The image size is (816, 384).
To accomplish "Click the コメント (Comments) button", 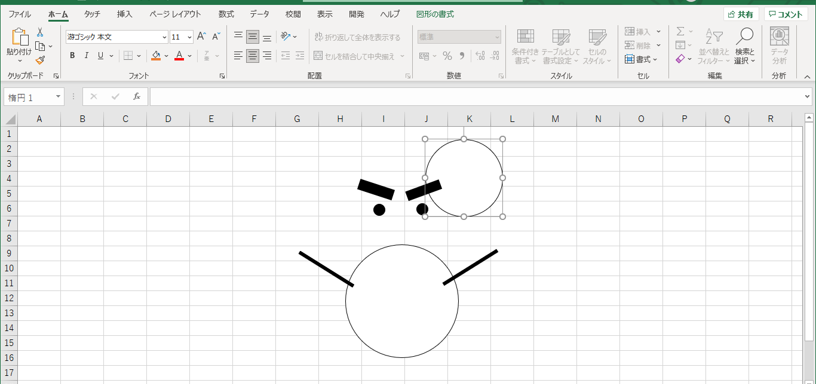I will click(786, 14).
